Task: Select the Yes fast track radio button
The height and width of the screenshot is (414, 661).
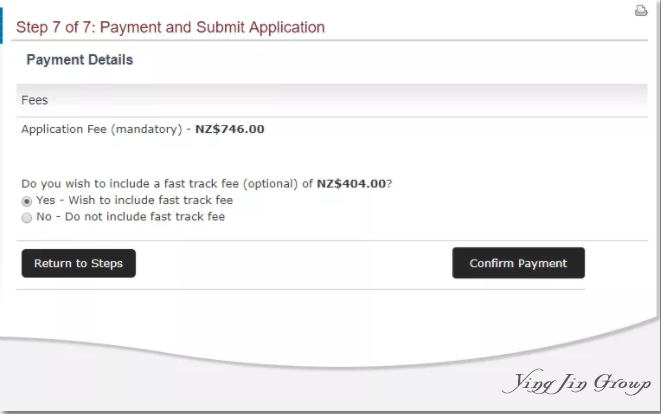Action: 27,202
